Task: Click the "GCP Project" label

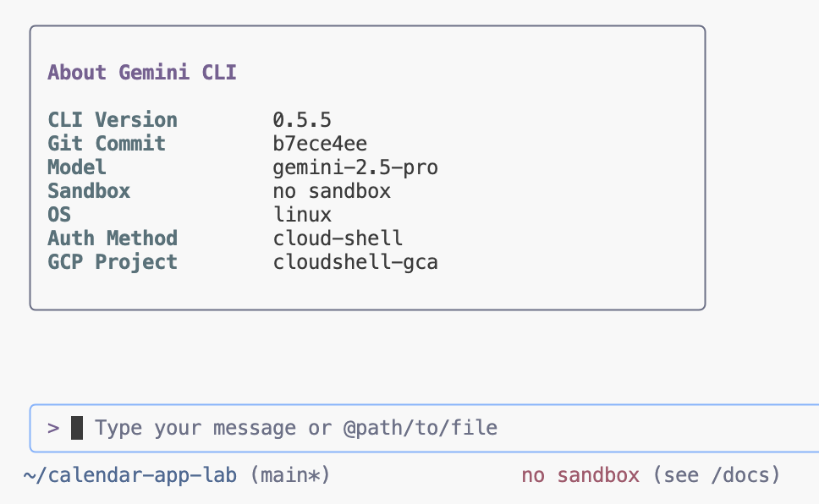Action: click(x=113, y=262)
